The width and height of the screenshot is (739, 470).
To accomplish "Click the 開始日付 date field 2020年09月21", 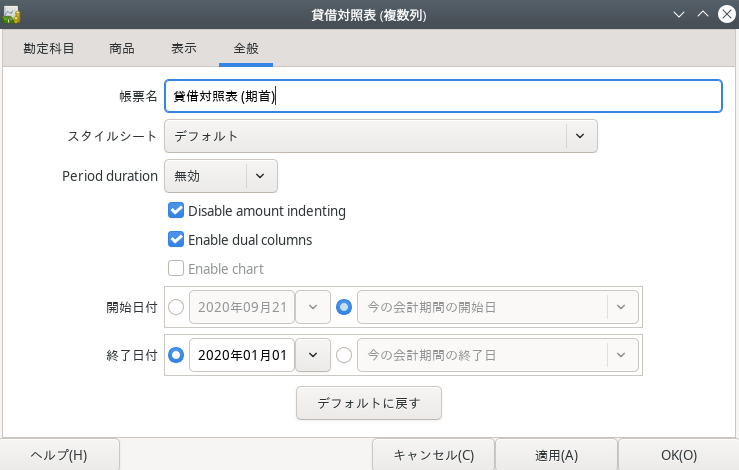I will tap(242, 307).
